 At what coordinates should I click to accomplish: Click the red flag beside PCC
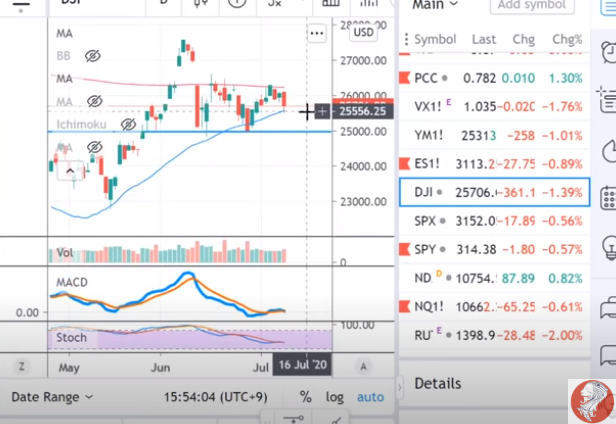click(x=405, y=78)
